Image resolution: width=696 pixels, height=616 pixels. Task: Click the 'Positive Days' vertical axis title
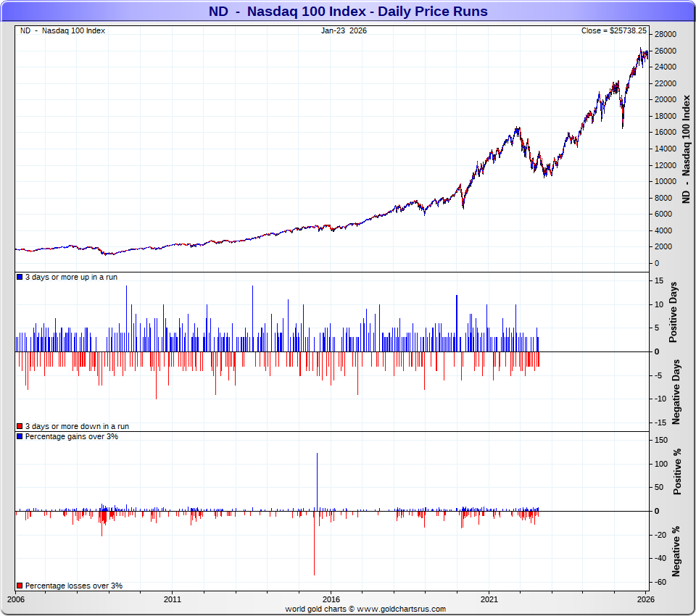coord(674,312)
